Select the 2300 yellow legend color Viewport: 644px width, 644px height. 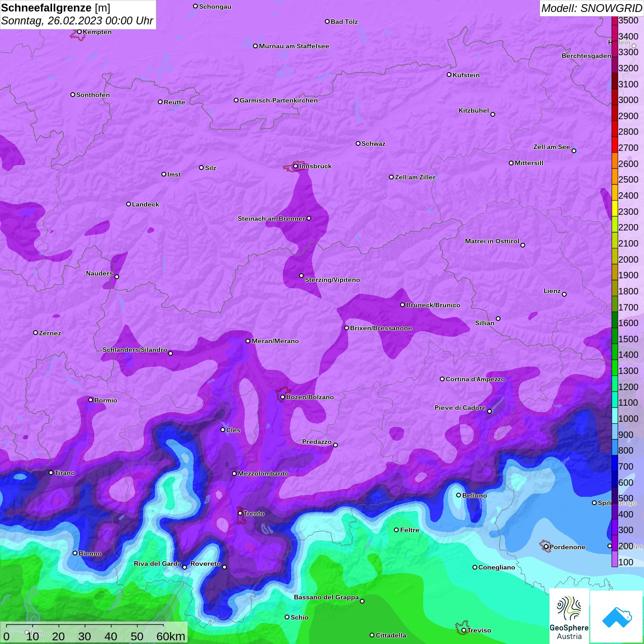click(x=615, y=208)
